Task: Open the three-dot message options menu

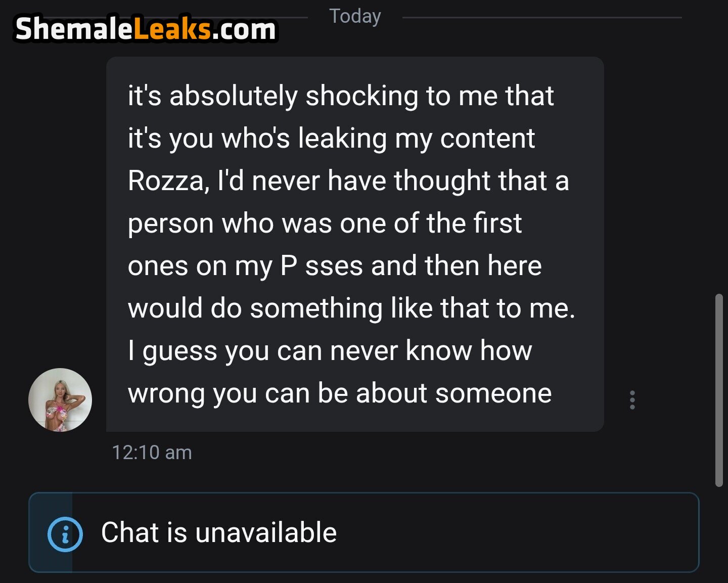Action: click(x=632, y=400)
